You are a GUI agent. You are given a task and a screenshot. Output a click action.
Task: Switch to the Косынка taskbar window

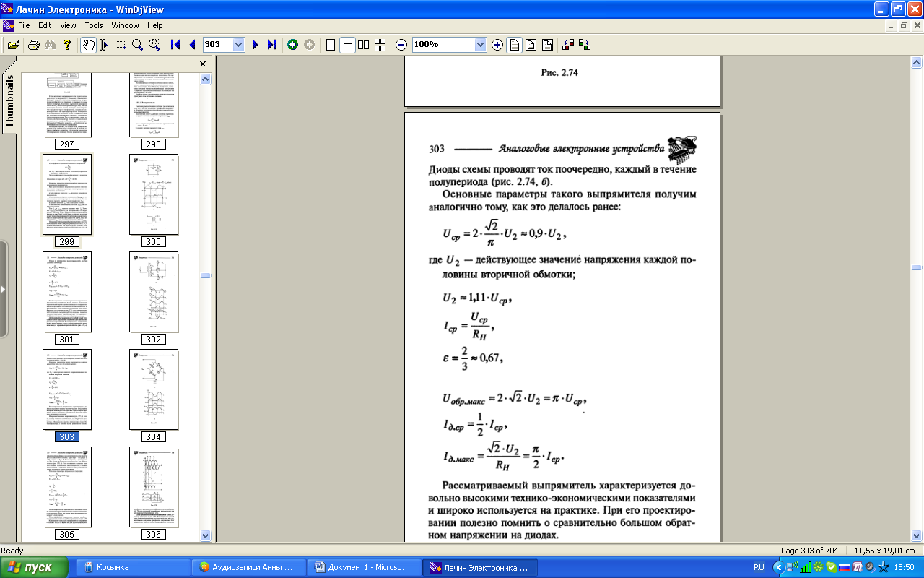point(134,567)
